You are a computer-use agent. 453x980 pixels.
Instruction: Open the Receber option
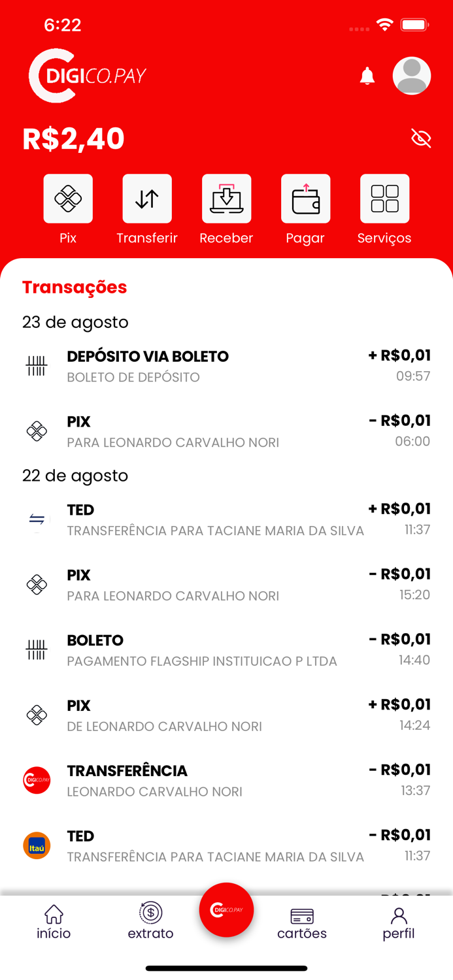226,198
